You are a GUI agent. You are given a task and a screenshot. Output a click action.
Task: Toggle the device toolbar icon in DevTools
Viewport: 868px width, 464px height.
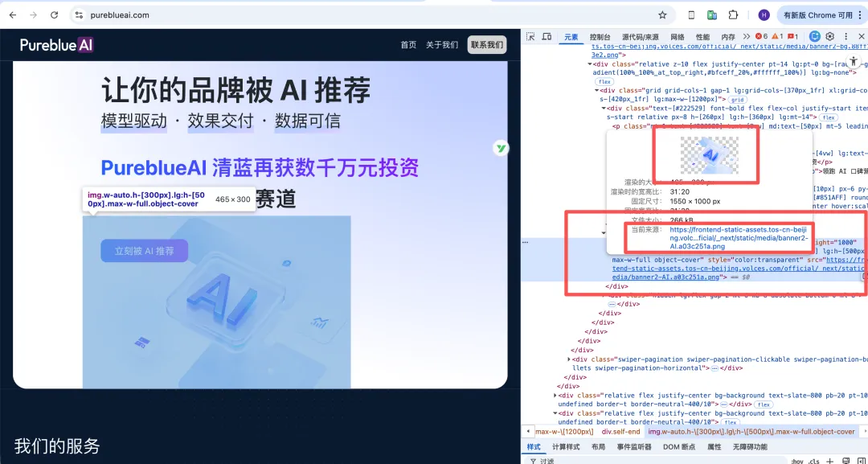pyautogui.click(x=548, y=37)
